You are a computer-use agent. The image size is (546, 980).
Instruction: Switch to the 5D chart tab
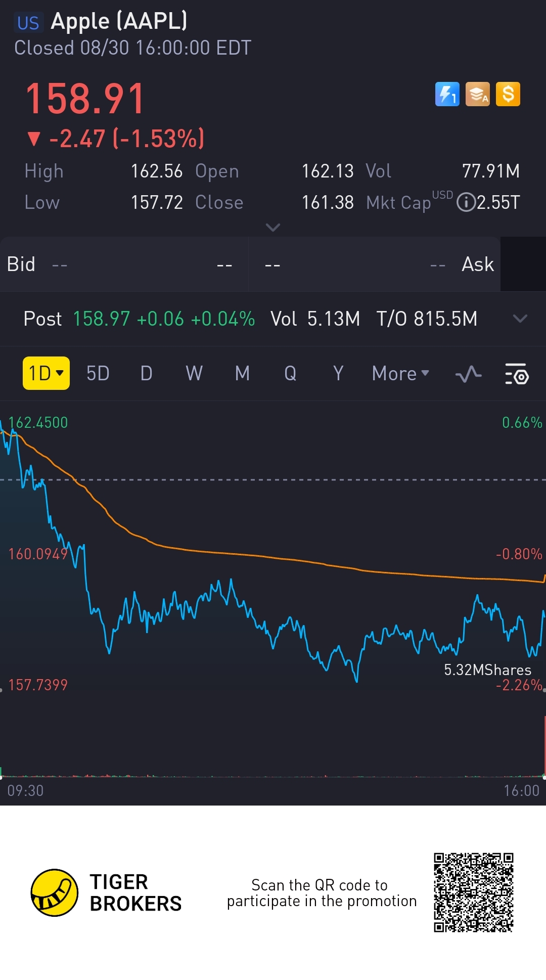click(x=98, y=374)
